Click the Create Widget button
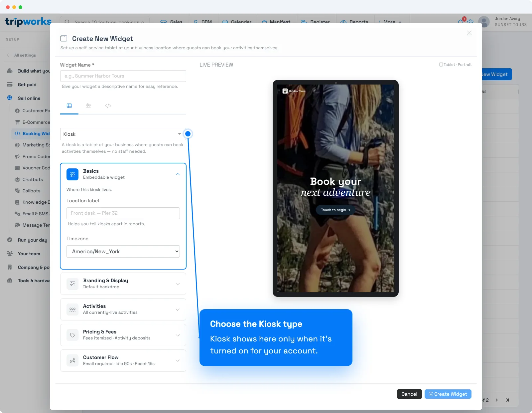Viewport: 532px width, 413px height. point(448,394)
